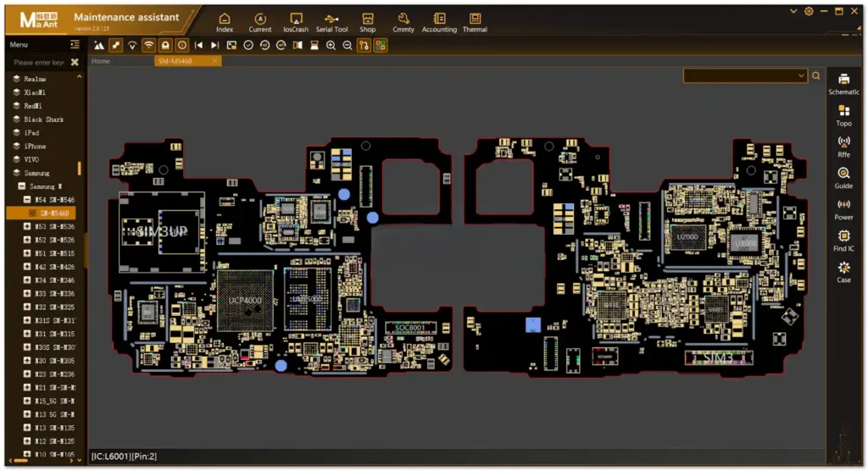This screenshot has height=471, width=868.
Task: Expand the M53 SM-M536 tree node
Action: [x=27, y=227]
